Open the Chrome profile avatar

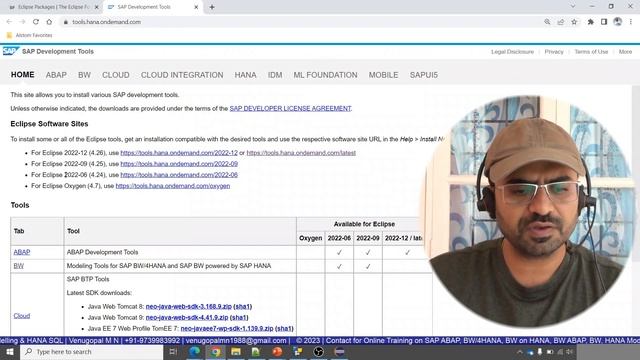point(618,22)
